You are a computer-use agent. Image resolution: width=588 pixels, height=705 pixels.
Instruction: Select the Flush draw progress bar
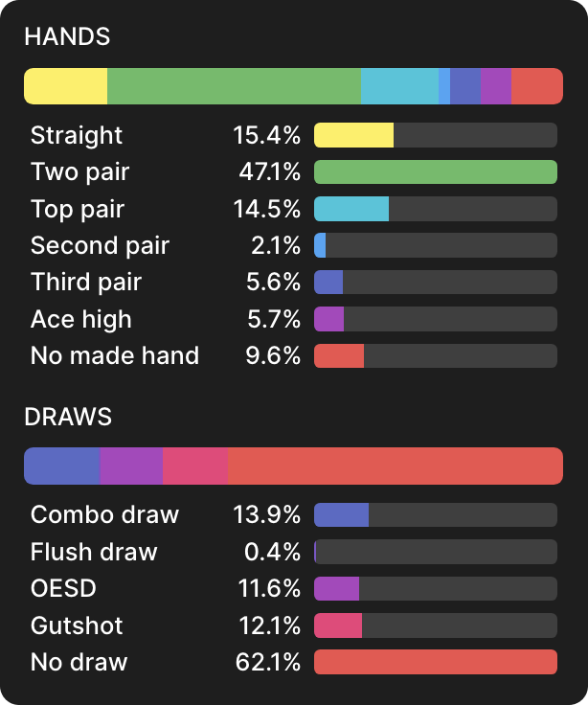[435, 552]
